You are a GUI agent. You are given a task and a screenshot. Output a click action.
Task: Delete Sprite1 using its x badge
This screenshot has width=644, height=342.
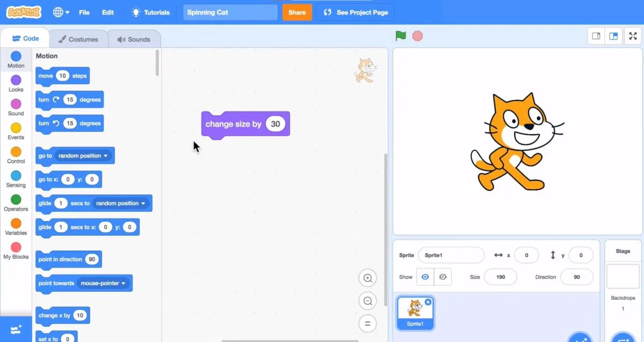[x=428, y=302]
